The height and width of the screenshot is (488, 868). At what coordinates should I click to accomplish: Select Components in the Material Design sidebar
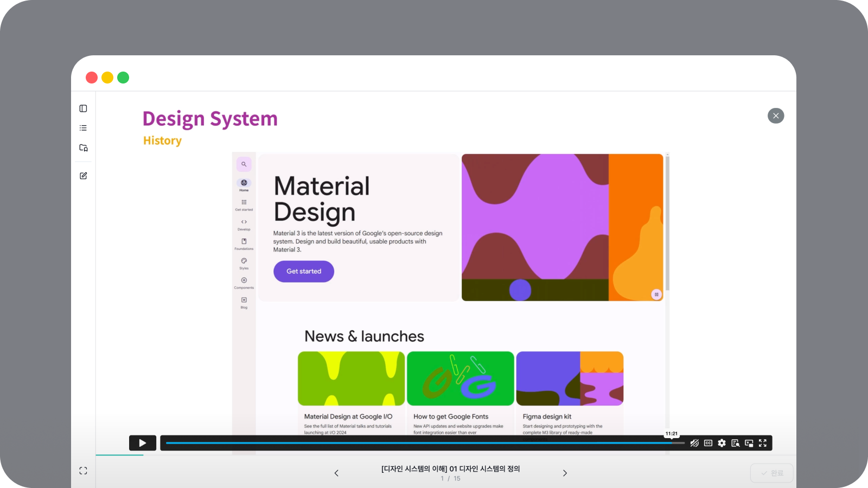tap(244, 282)
